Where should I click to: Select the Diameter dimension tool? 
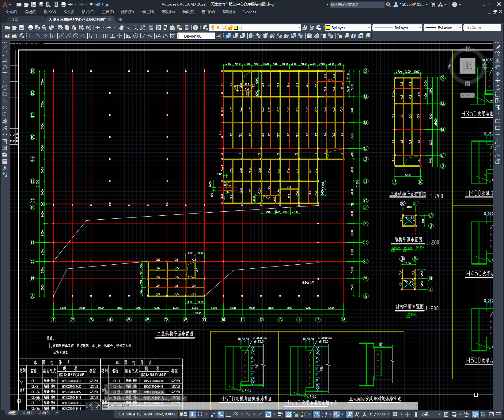(x=76, y=36)
